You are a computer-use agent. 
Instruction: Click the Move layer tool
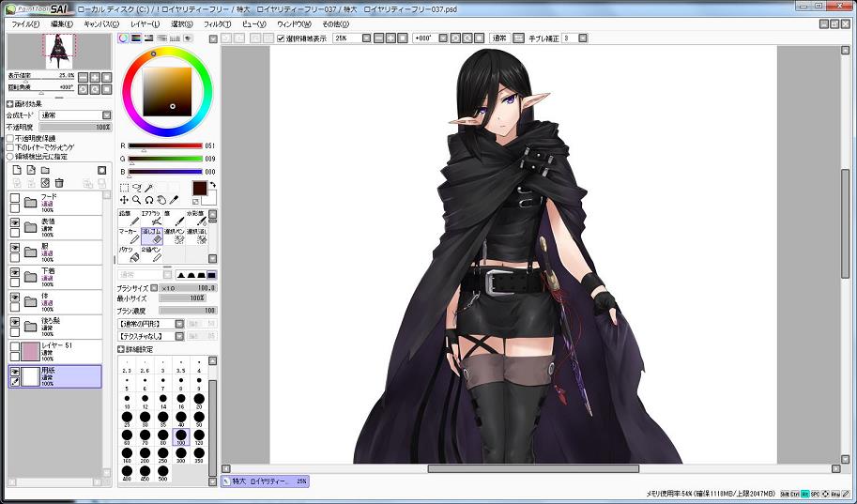coord(125,200)
